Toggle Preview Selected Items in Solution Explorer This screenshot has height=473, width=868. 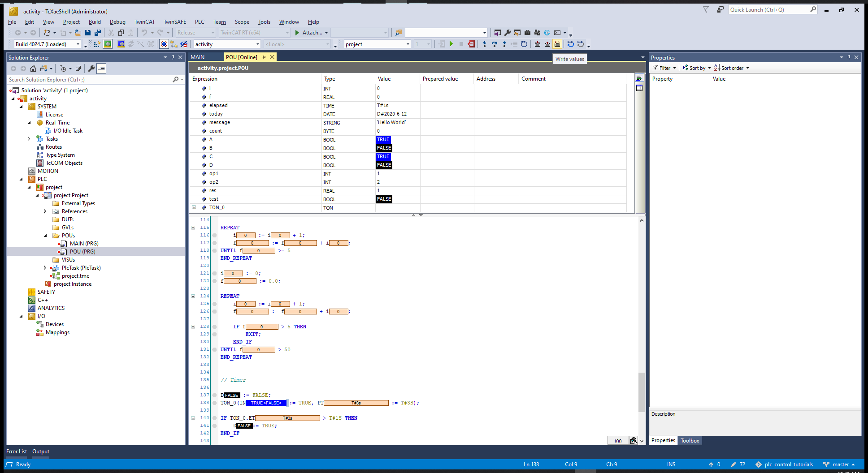[102, 69]
